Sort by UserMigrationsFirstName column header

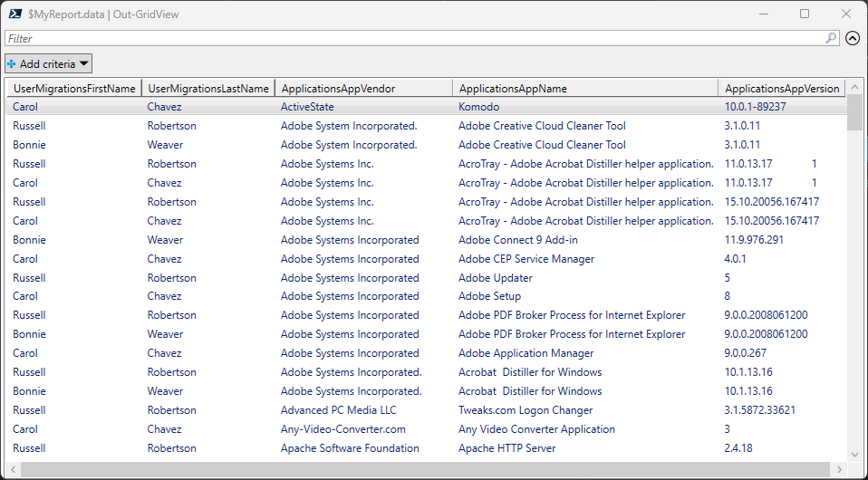[x=74, y=89]
